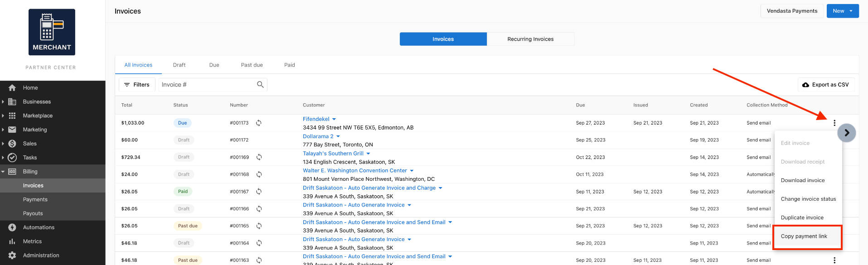The image size is (868, 265).
Task: Click the Administration gear icon
Action: point(12,255)
